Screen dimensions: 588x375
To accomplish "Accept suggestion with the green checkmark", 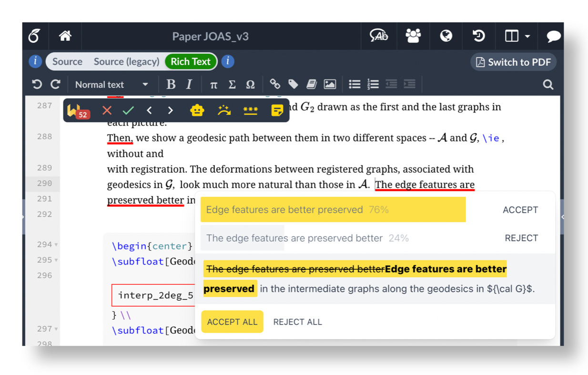I will 128,110.
